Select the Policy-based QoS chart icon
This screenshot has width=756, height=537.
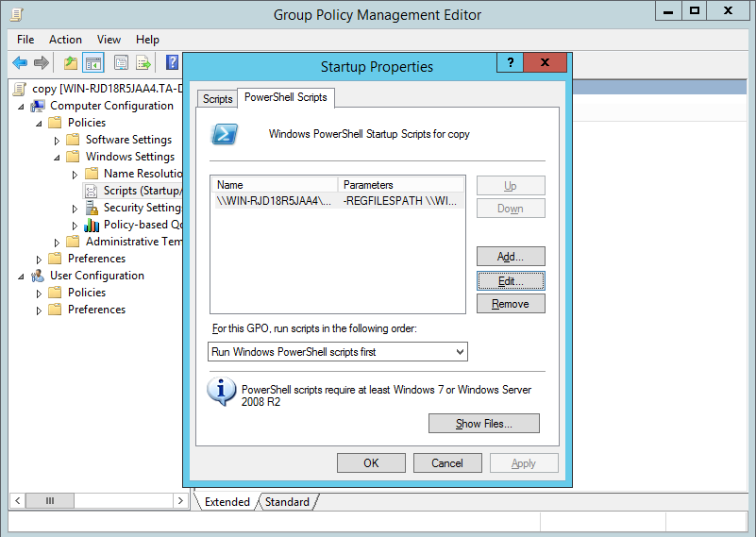92,225
